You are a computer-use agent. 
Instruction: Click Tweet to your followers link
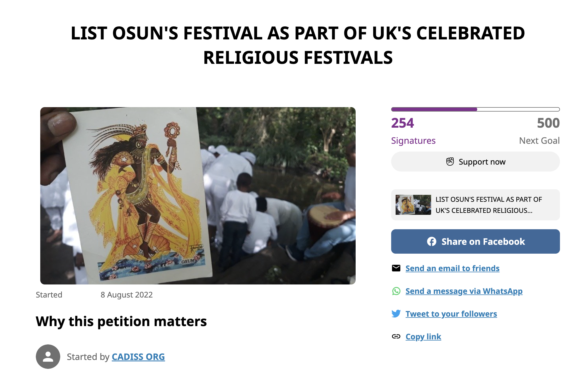[451, 314]
